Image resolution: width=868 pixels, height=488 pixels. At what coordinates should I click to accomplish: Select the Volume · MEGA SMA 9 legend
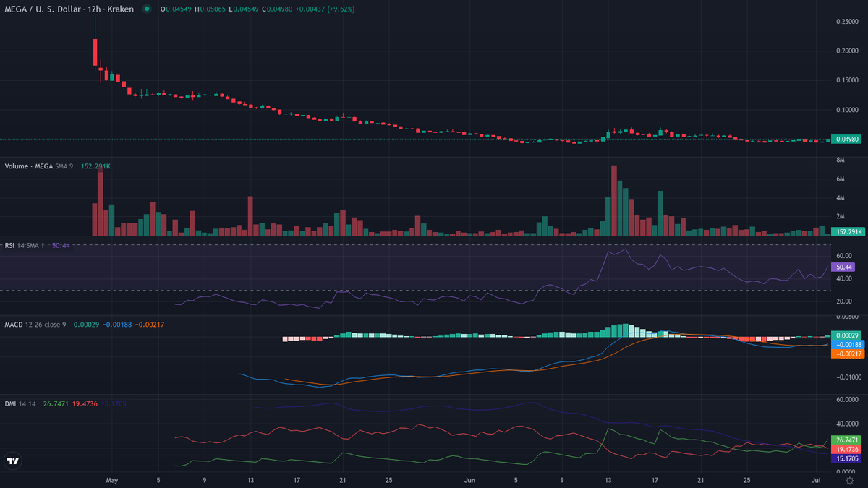pyautogui.click(x=39, y=166)
